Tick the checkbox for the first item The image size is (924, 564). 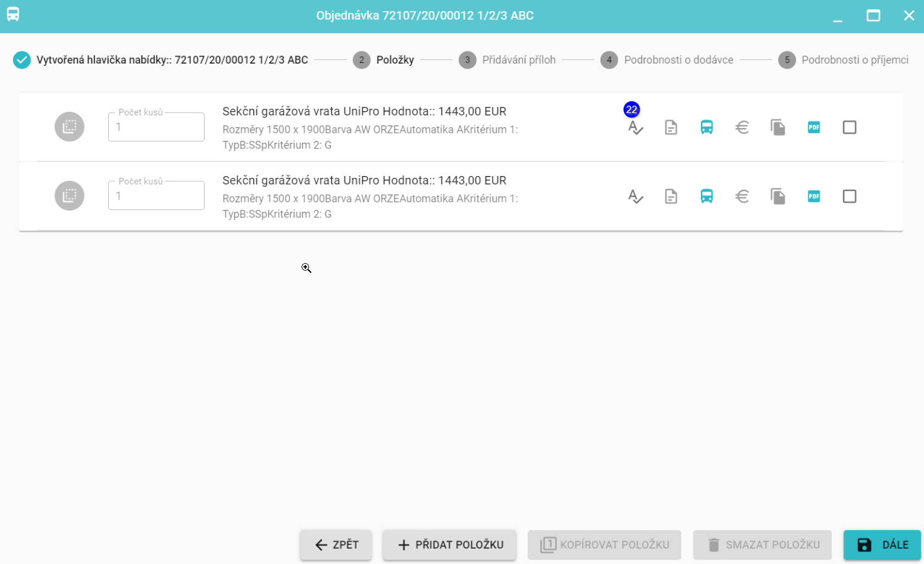click(849, 127)
